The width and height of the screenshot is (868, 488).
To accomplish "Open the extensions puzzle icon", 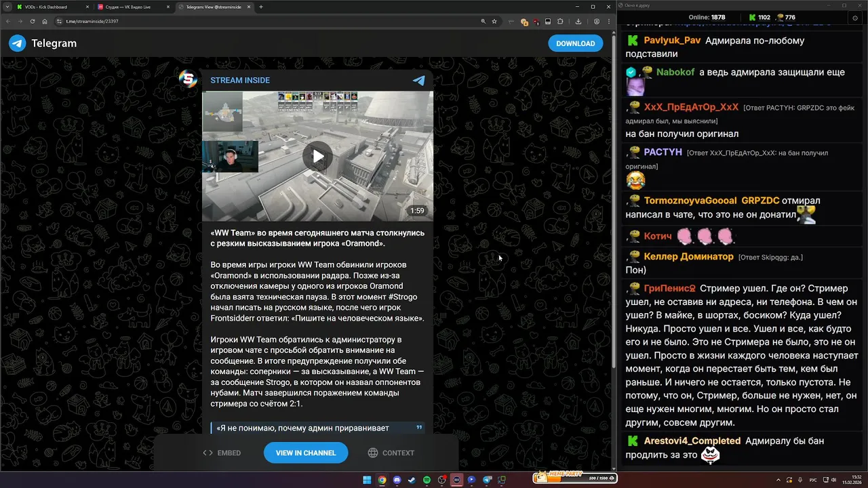I will 560,21.
